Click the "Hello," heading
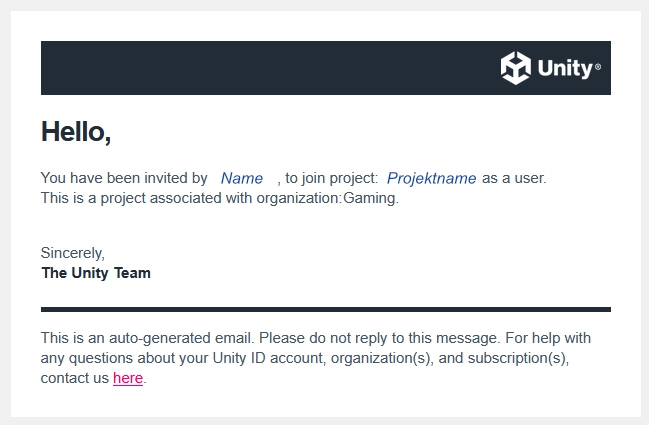649x425 pixels. (76, 131)
